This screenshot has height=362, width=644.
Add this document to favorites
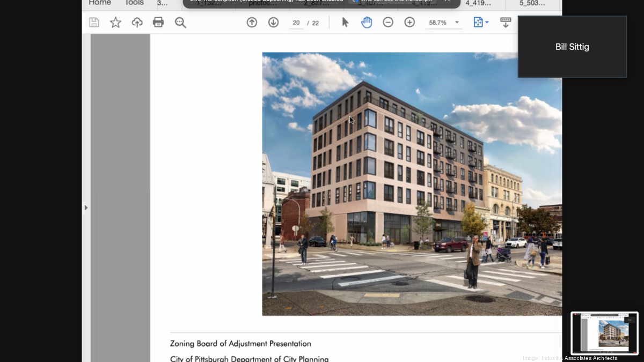click(x=115, y=22)
